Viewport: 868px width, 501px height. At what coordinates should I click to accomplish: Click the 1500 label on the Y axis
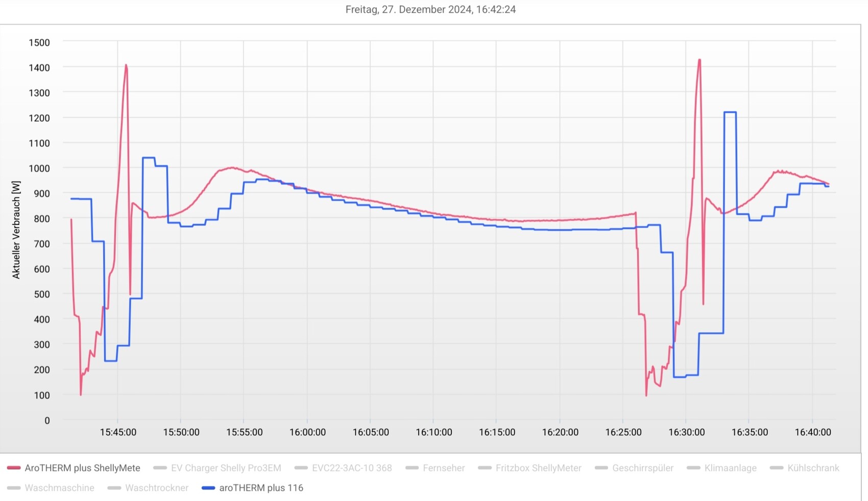click(39, 42)
